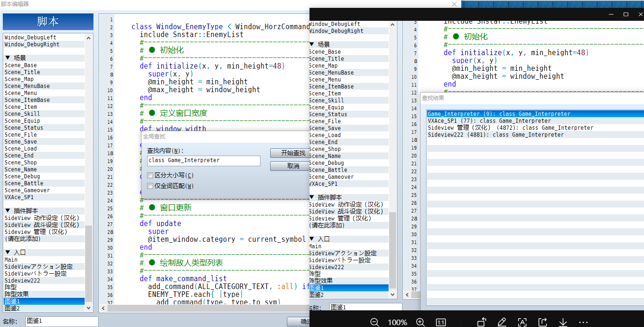Viewport: 644px width, 327px height.
Task: Zoom out in the image viewer toolbar
Action: coord(375,322)
